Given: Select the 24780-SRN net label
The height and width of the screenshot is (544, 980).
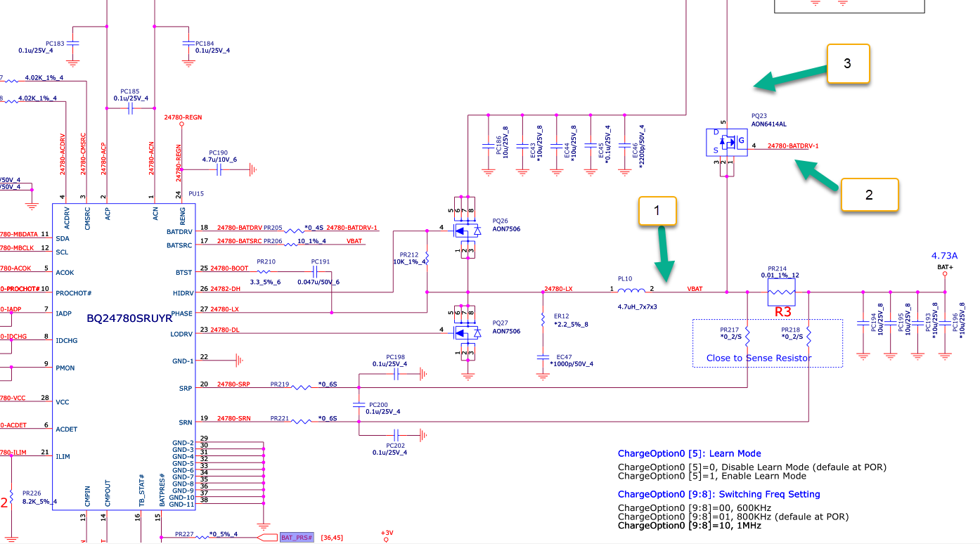Looking at the screenshot, I should [233, 418].
